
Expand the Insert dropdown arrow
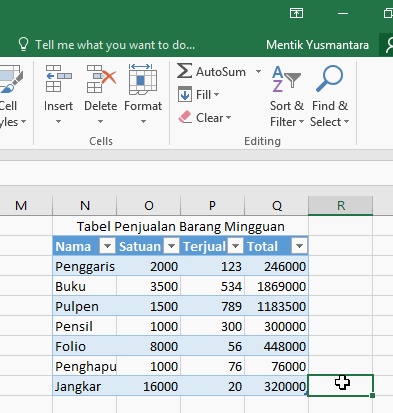click(x=58, y=122)
